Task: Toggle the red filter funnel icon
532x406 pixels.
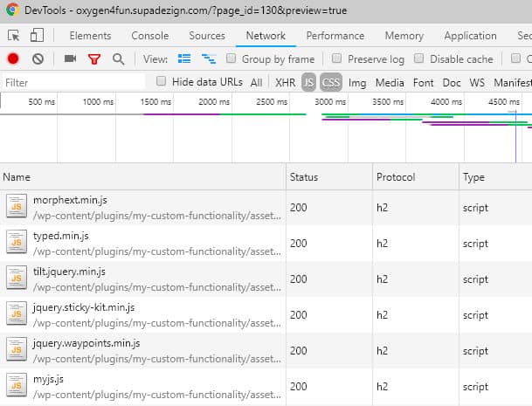Action: click(93, 58)
